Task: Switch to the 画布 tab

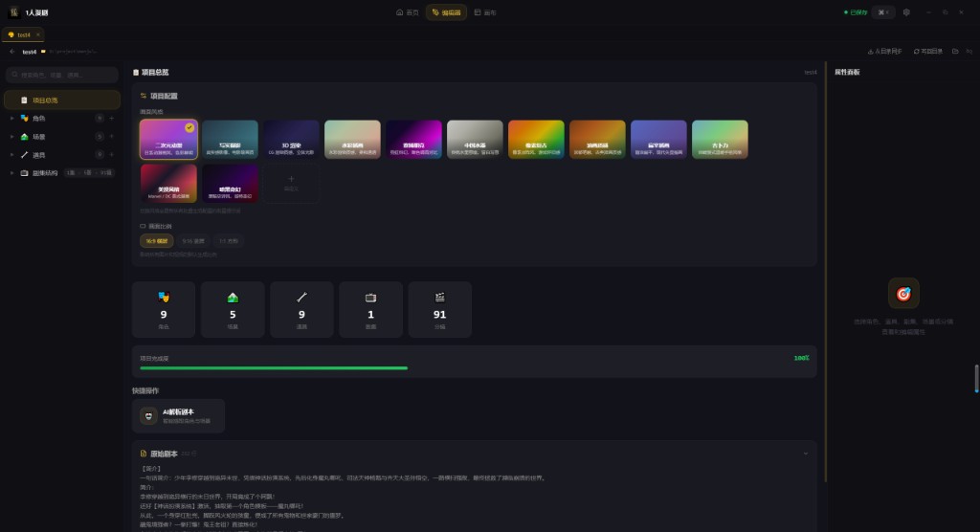Action: 485,12
